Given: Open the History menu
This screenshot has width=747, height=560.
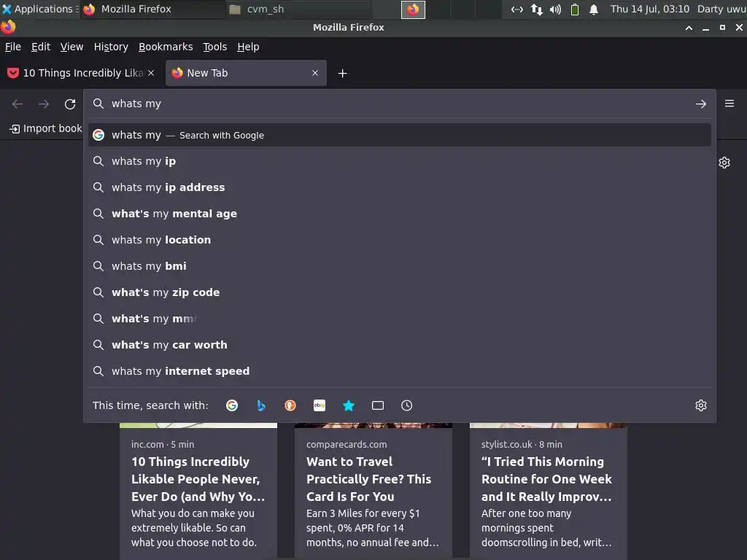Looking at the screenshot, I should point(111,47).
